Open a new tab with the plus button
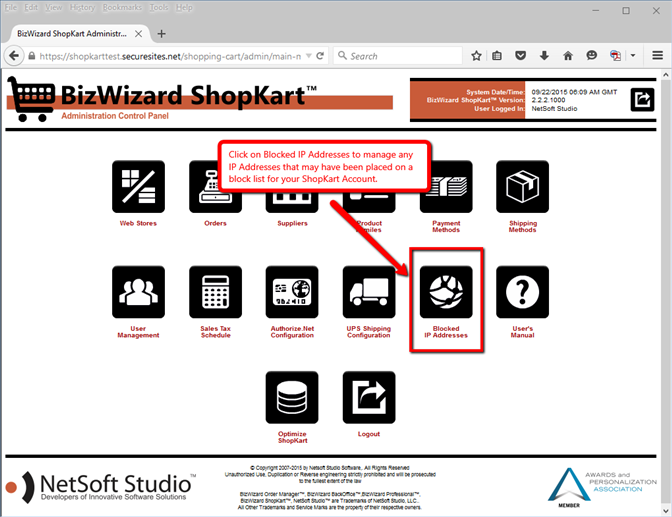 162,34
